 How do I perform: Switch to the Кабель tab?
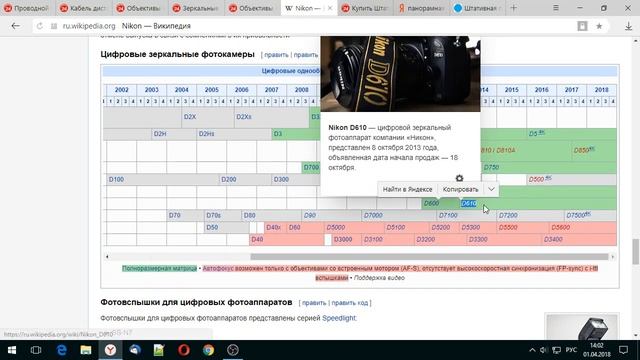(x=84, y=8)
